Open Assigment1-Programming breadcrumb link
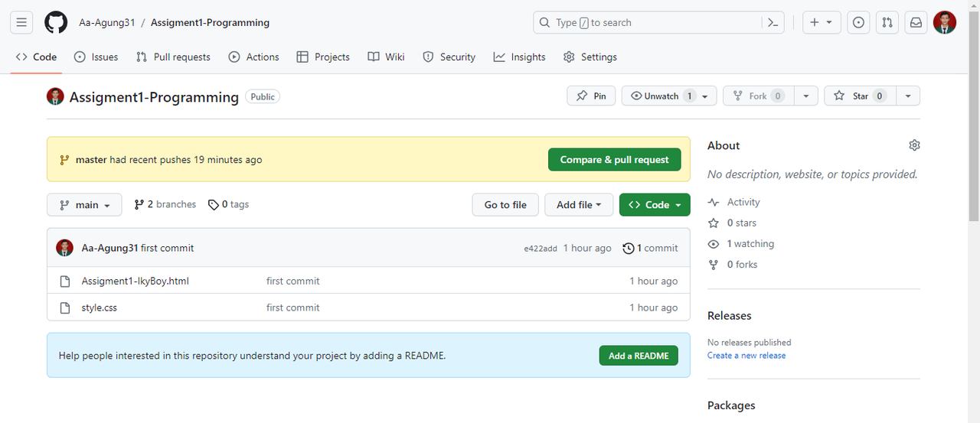Viewport: 980px width, 423px height. [x=210, y=22]
